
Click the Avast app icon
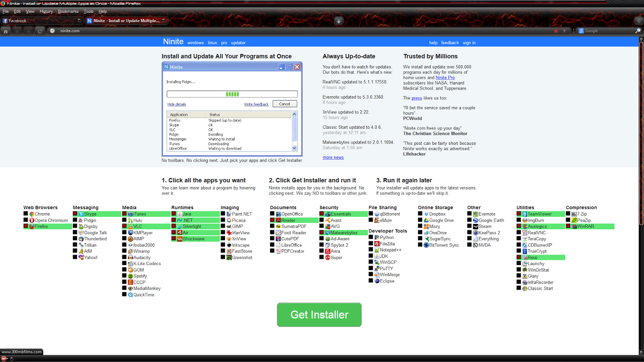click(x=328, y=220)
